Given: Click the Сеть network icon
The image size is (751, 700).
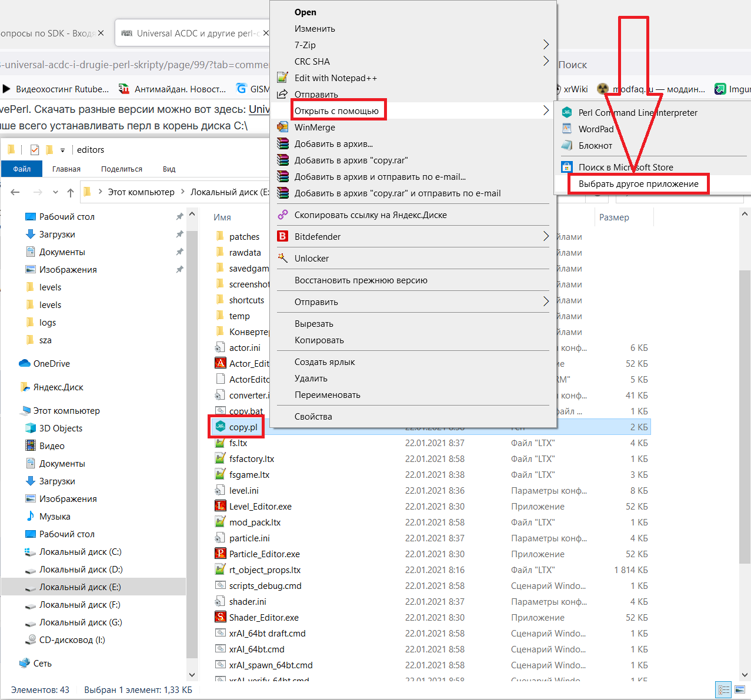Looking at the screenshot, I should point(25,663).
